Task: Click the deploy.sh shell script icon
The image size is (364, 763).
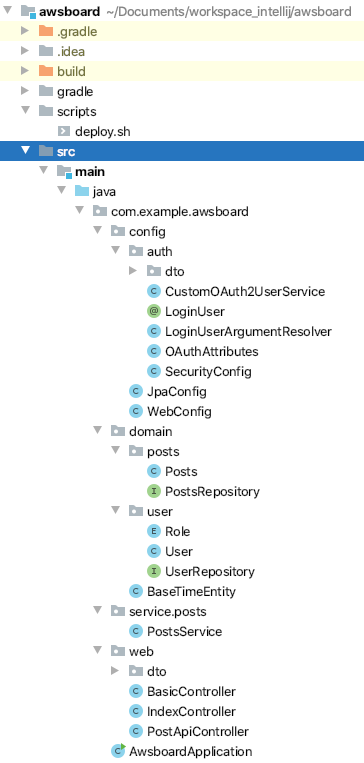Action: [64, 131]
